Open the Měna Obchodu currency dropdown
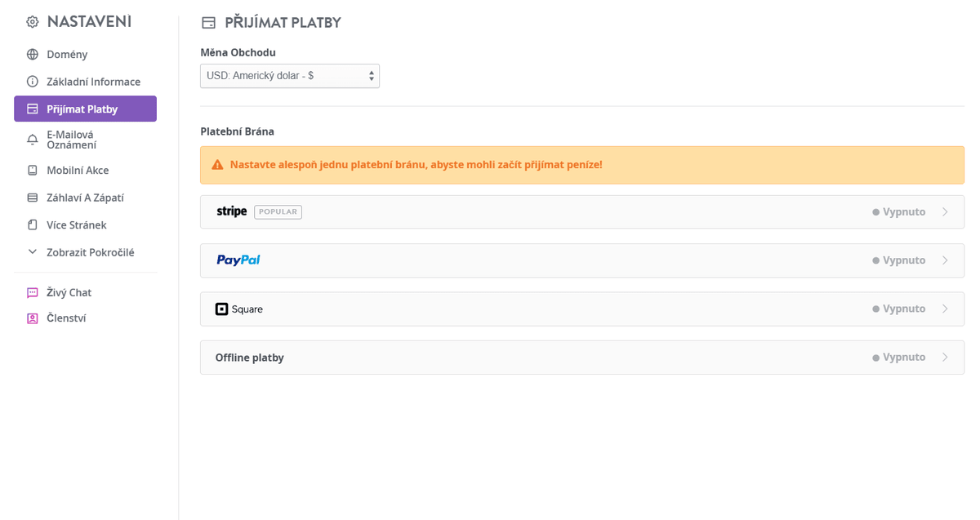The height and width of the screenshot is (520, 980). (290, 76)
